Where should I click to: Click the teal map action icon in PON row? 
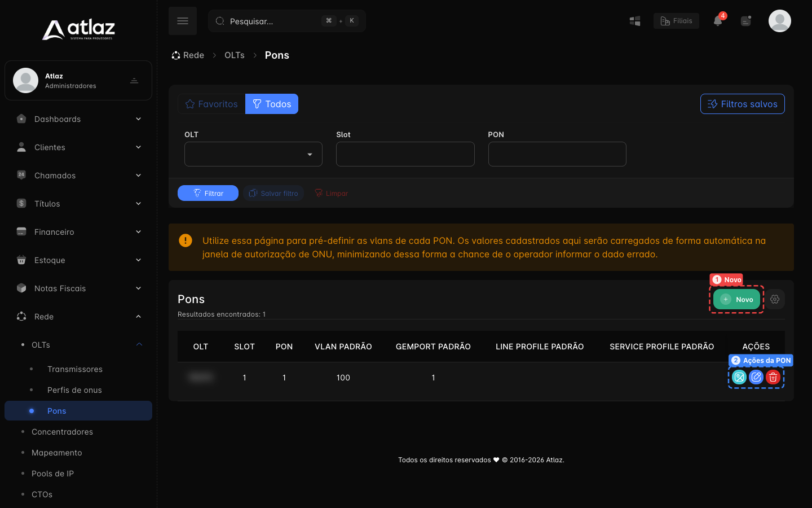coord(739,377)
